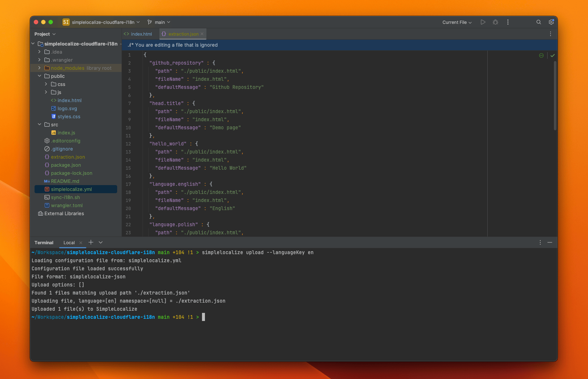The height and width of the screenshot is (379, 588).
Task: Select the Local terminal tab
Action: pos(69,243)
